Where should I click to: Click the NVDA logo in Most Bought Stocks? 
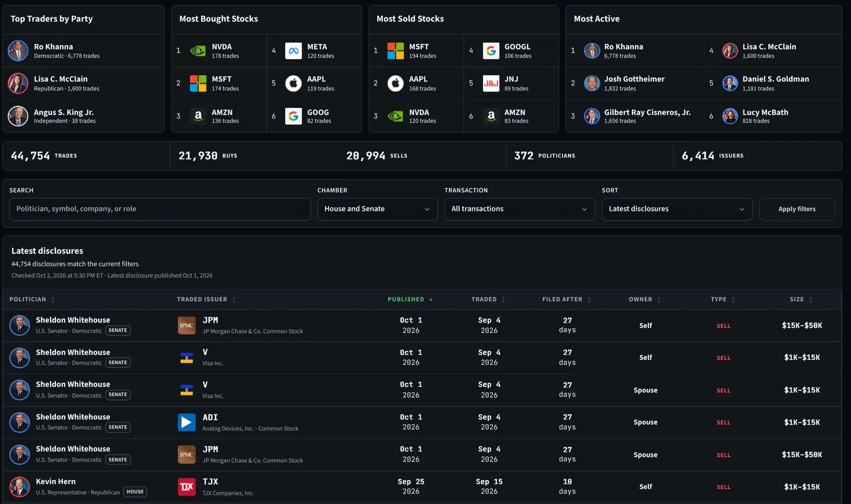click(198, 51)
